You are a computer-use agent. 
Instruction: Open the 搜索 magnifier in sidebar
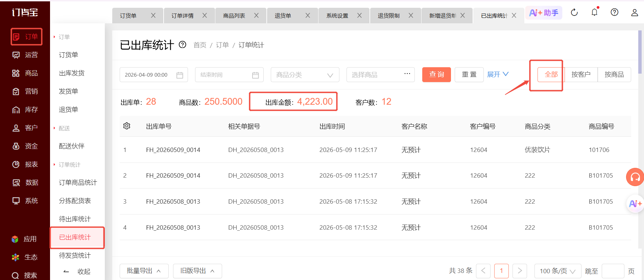tap(15, 275)
